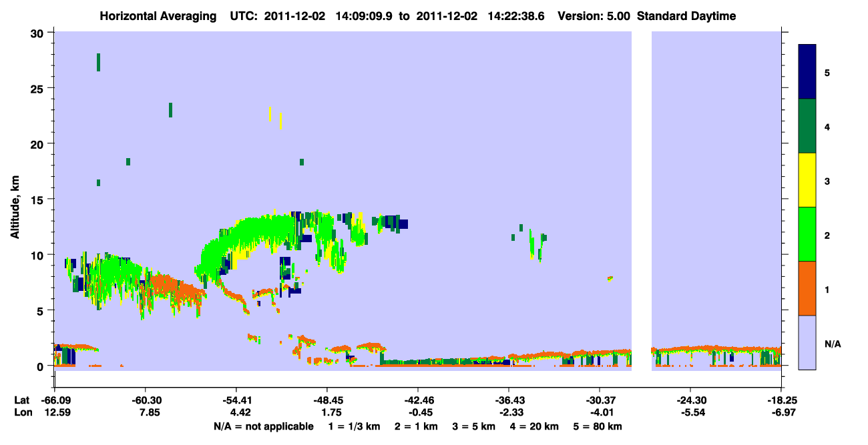Click the colorbar label 4
Viewport: 868px width, 445px height.
(x=827, y=126)
